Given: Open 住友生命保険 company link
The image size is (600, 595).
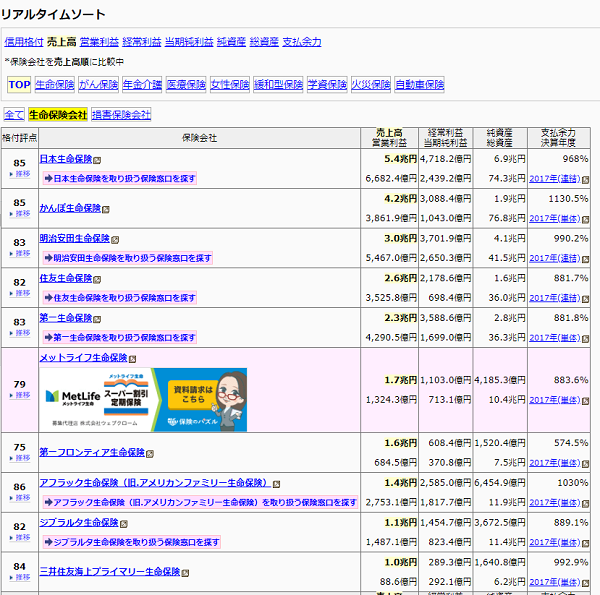Looking at the screenshot, I should (66, 278).
